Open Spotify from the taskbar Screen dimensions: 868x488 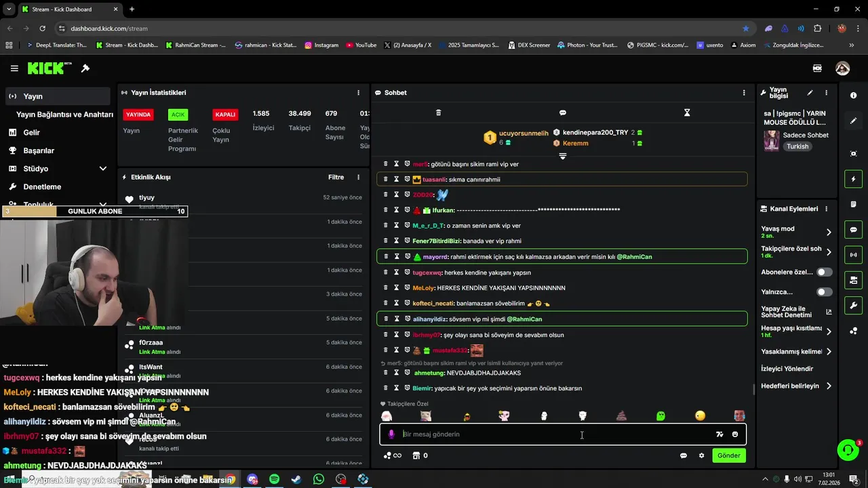274,479
